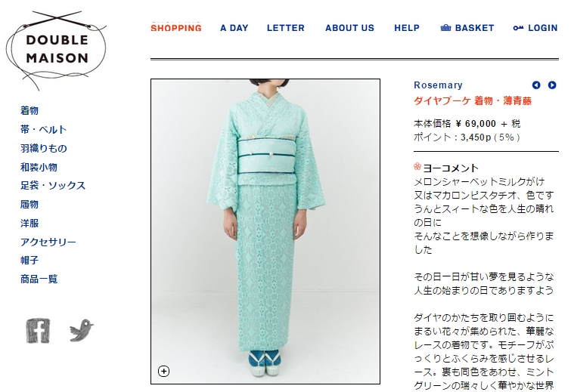Viewport: 574px width, 392px height.
Task: Browse the 帯・ベルト category
Action: (44, 129)
